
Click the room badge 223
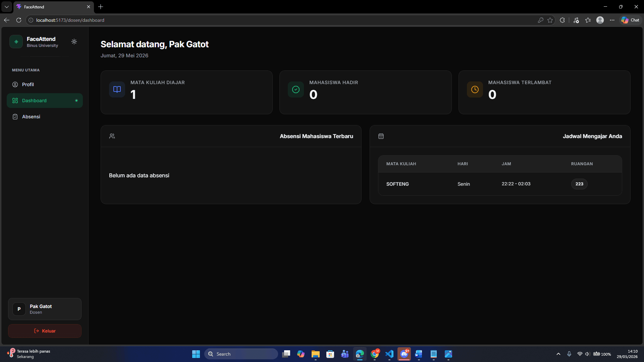pyautogui.click(x=579, y=184)
